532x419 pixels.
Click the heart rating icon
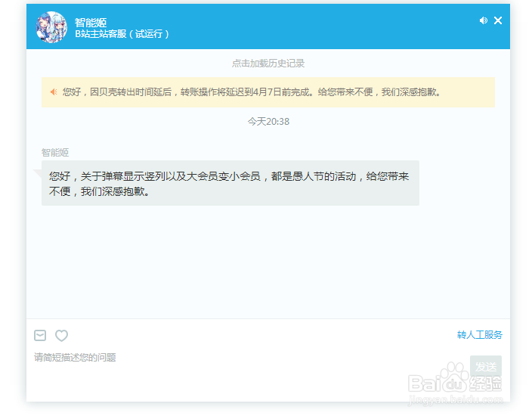[61, 336]
